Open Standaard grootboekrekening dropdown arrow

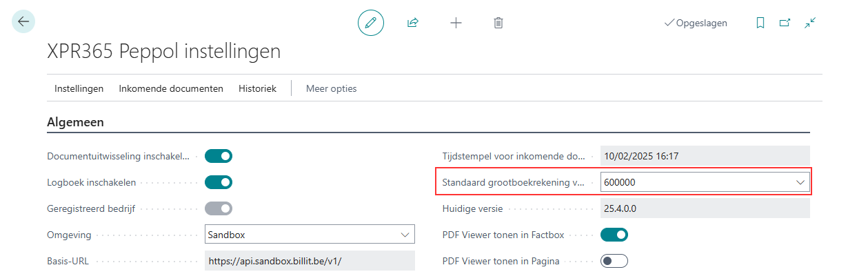pos(800,182)
